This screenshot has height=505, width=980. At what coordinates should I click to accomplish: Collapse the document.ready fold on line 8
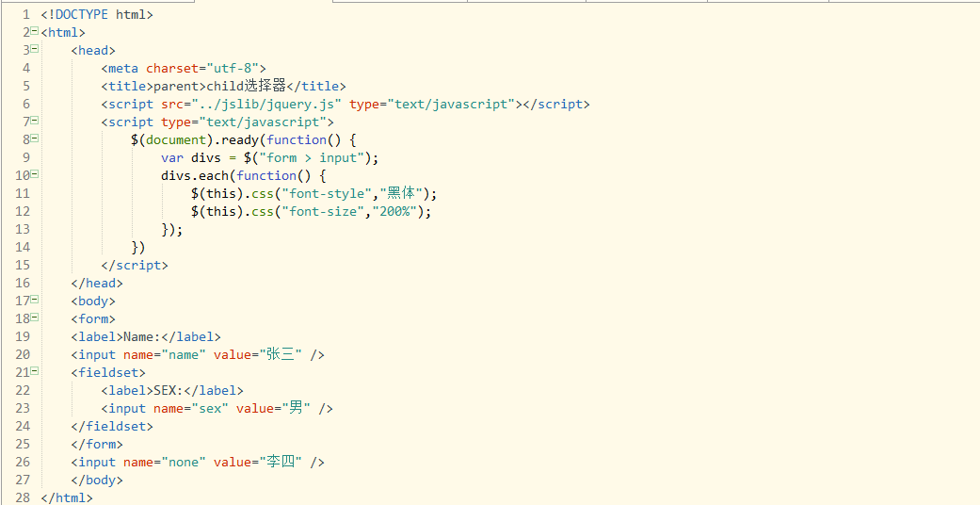click(x=35, y=138)
